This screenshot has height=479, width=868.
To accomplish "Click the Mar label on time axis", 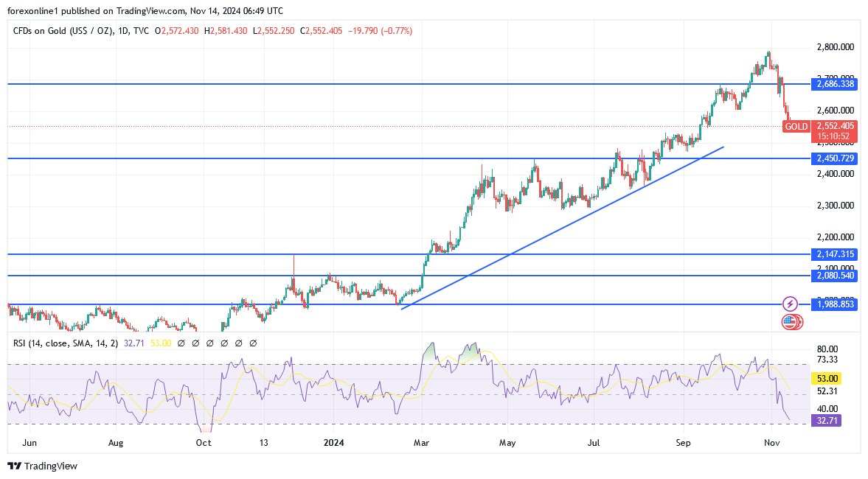I will point(421,443).
